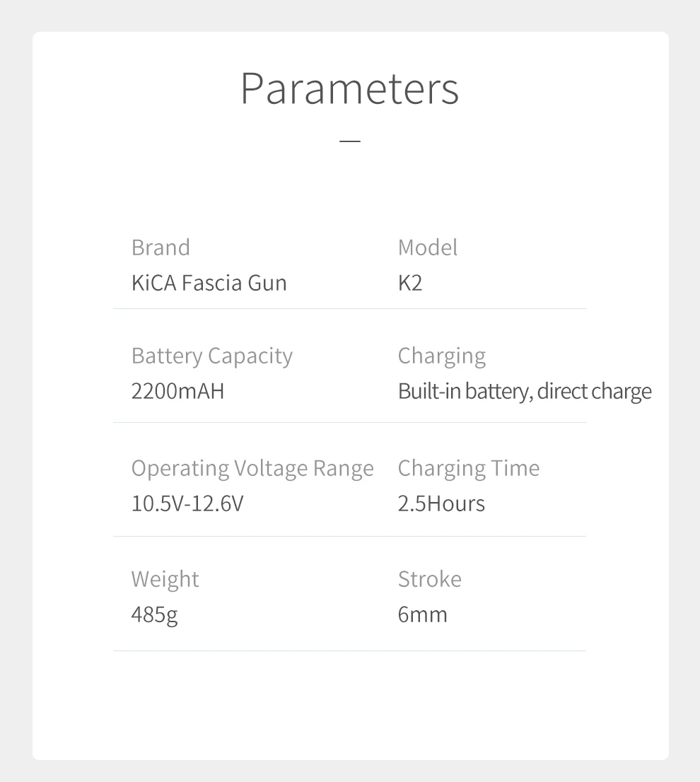Select the Battery Capacity label
The image size is (700, 782).
pos(212,356)
